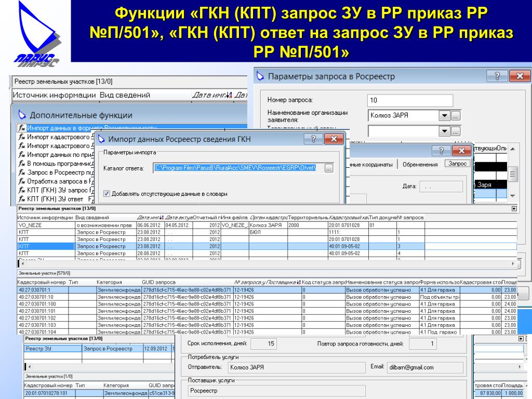Click 87 830,00 cadastral value cell
The width and height of the screenshot is (532, 399).
click(487, 393)
